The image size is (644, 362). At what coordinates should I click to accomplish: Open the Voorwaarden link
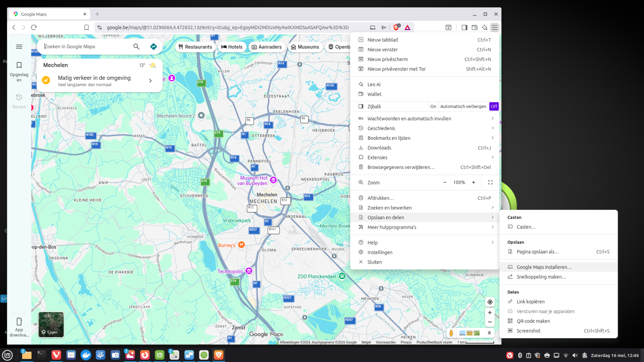point(386,342)
